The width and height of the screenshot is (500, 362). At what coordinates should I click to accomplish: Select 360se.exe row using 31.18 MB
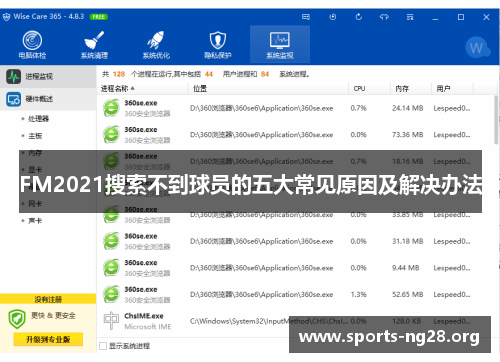click(296, 241)
